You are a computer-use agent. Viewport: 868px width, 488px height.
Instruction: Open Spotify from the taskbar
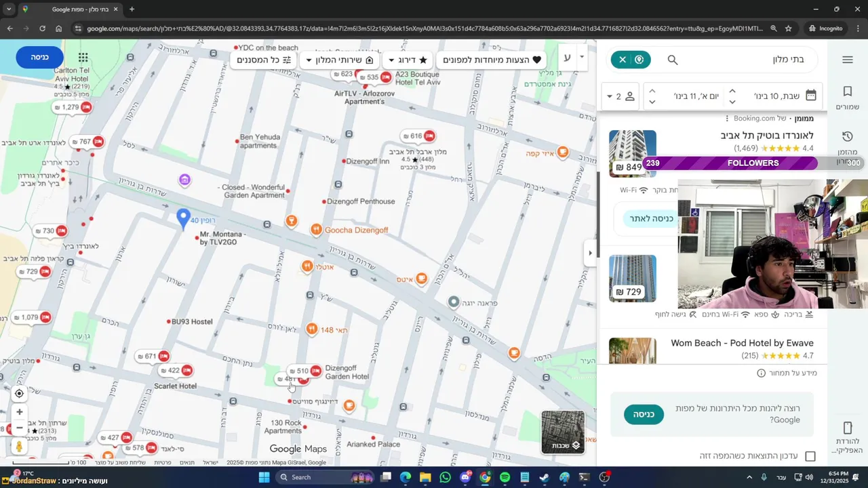(x=505, y=477)
